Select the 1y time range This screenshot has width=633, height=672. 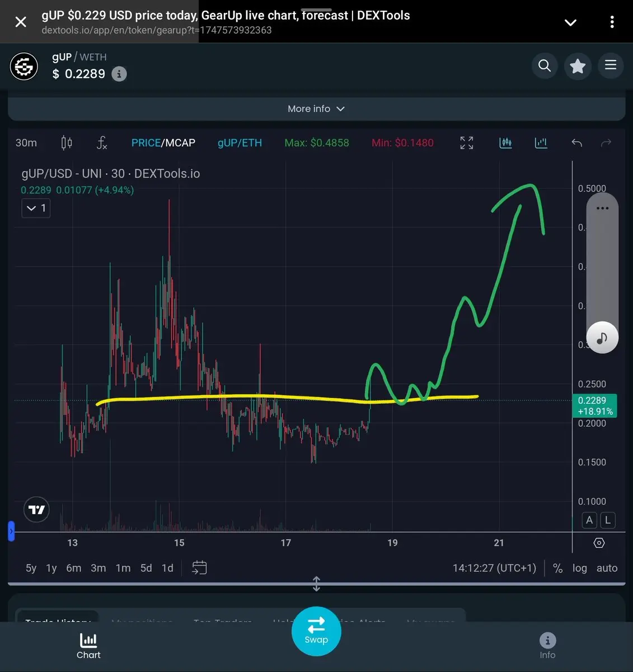[x=51, y=568]
